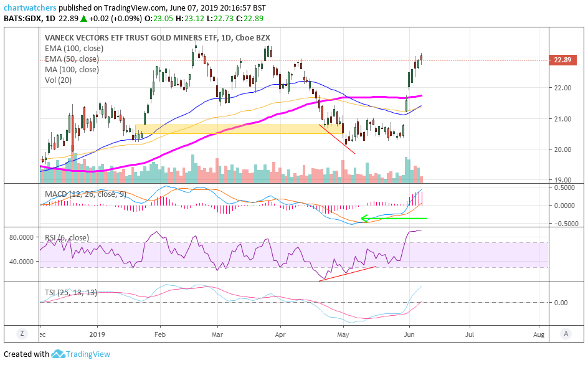Select the BATS:GDX, 1D symbol text
The width and height of the screenshot is (588, 365).
click(x=30, y=19)
